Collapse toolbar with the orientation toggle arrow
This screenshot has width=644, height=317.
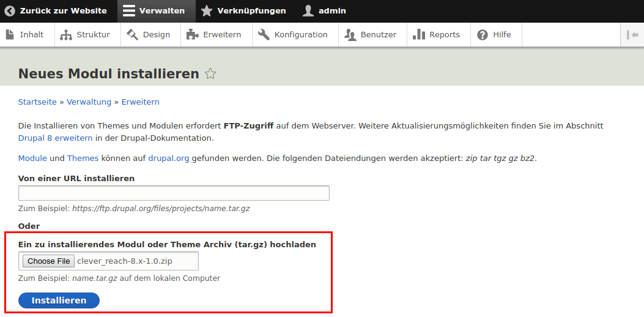click(x=632, y=35)
